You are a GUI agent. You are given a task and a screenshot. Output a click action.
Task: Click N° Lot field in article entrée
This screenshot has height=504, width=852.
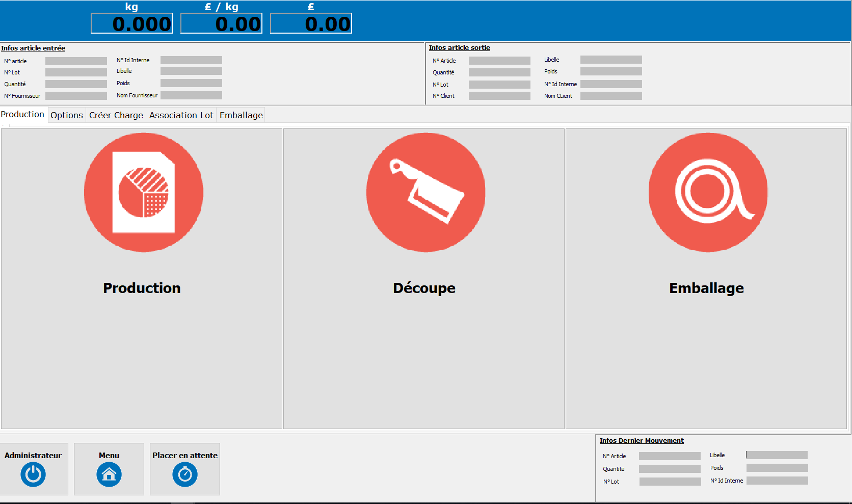[x=76, y=72]
